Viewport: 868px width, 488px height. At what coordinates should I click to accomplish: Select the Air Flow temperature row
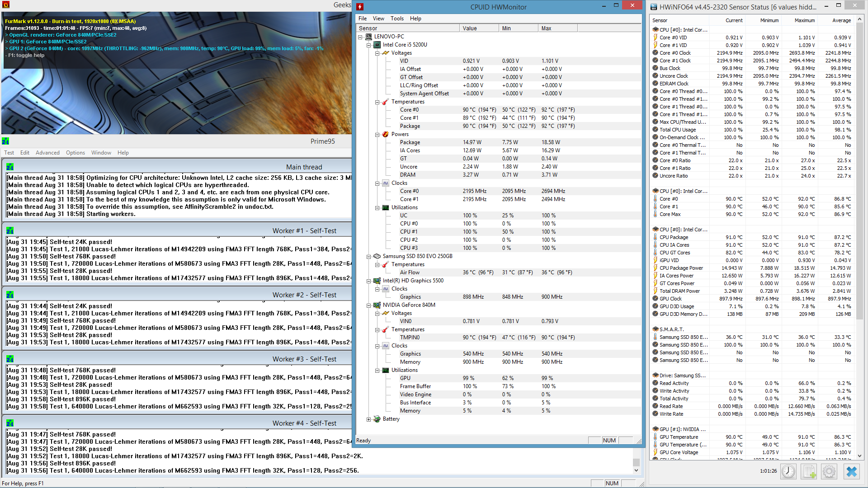(x=499, y=272)
